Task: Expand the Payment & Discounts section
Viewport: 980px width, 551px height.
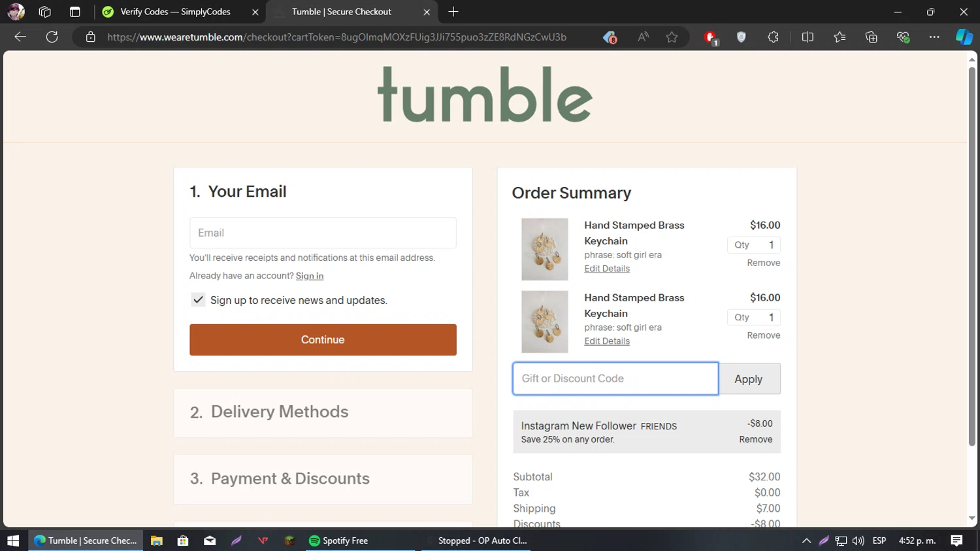Action: pos(323,479)
